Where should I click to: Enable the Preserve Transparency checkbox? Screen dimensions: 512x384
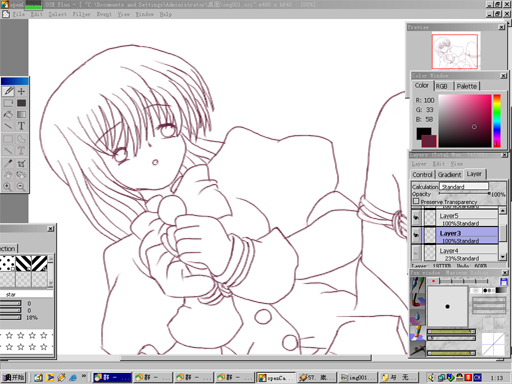[416, 201]
